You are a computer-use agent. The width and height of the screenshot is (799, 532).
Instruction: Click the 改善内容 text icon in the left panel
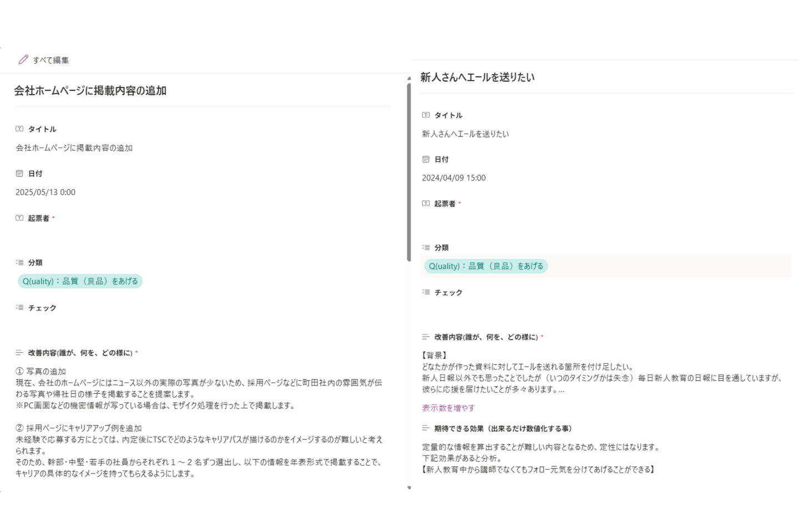click(x=19, y=352)
